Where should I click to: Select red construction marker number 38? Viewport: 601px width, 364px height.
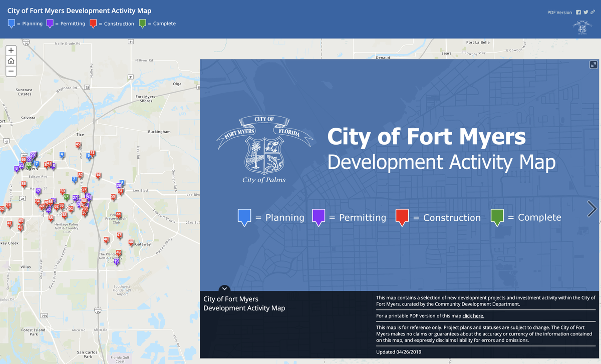click(64, 215)
